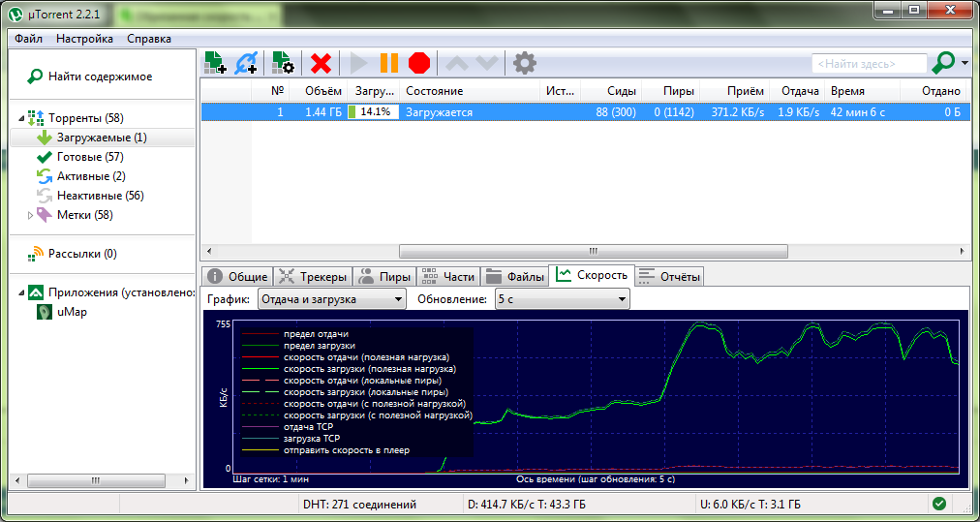Open the Файл menu

29,39
